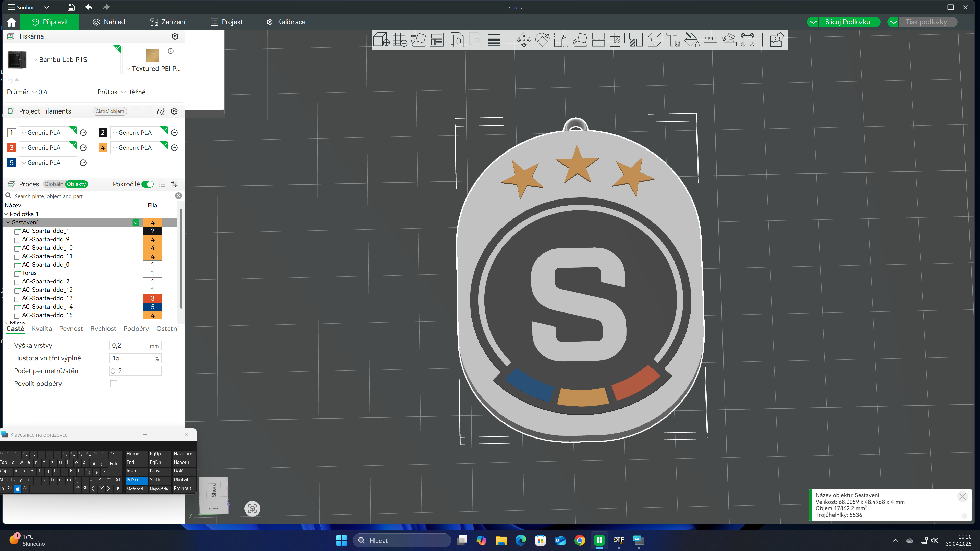Enable the Povolit podpěry checkbox
Viewport: 980px width, 551px height.
[113, 384]
